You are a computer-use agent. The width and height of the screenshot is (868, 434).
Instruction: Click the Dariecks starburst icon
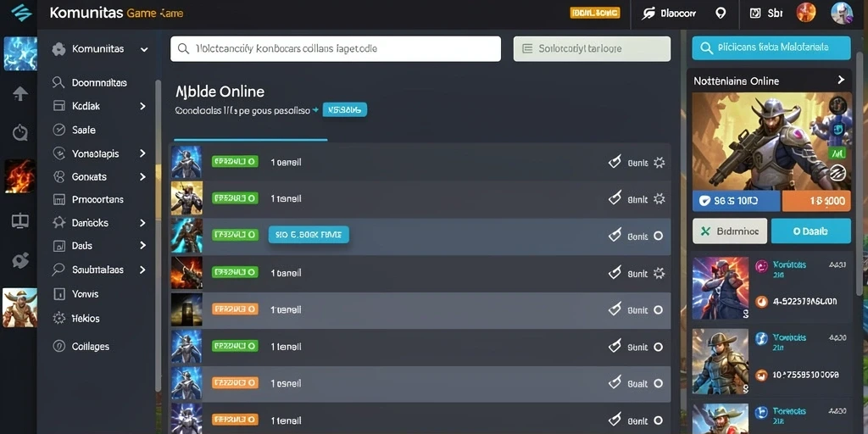58,223
